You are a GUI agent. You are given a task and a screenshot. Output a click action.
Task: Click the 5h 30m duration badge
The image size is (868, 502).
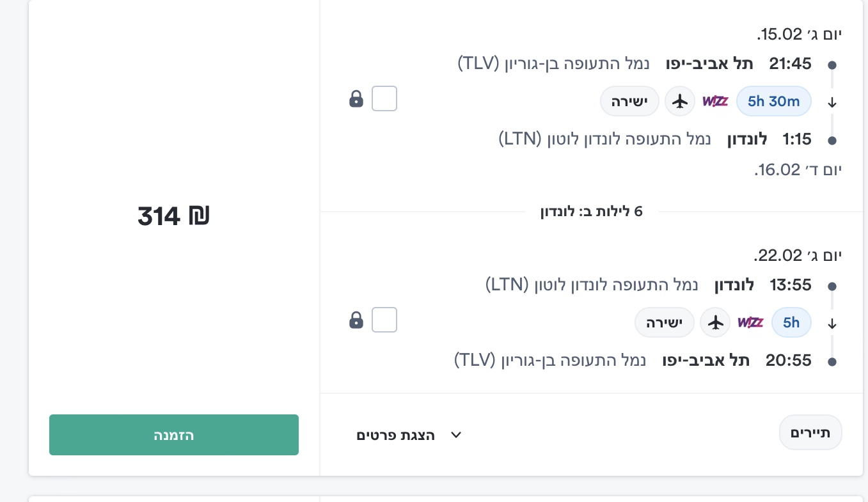point(773,101)
